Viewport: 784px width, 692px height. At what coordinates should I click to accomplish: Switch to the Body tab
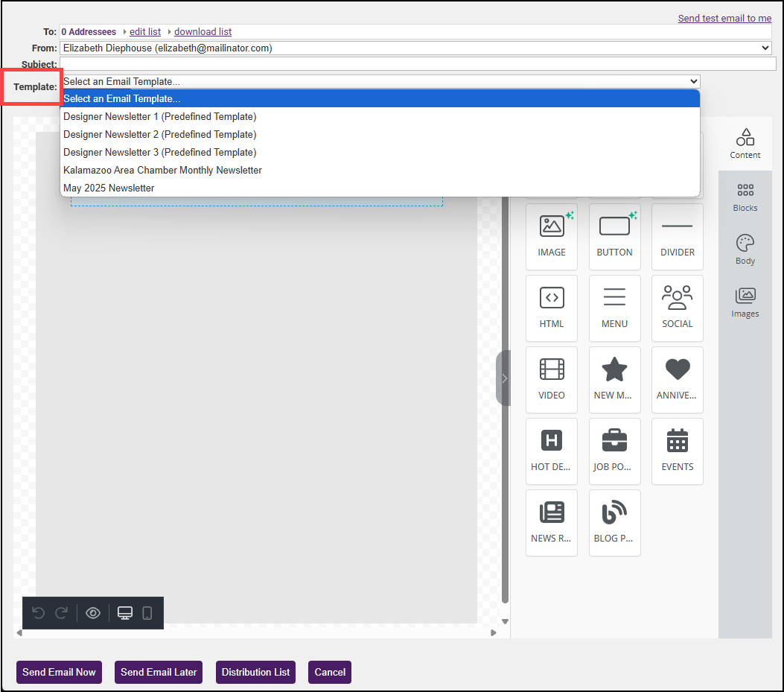coord(745,250)
